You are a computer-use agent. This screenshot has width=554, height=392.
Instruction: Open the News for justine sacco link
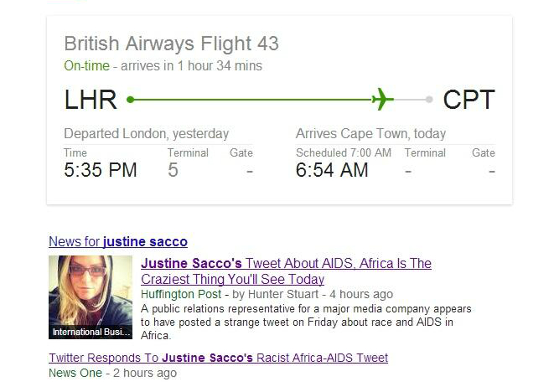pyautogui.click(x=118, y=242)
